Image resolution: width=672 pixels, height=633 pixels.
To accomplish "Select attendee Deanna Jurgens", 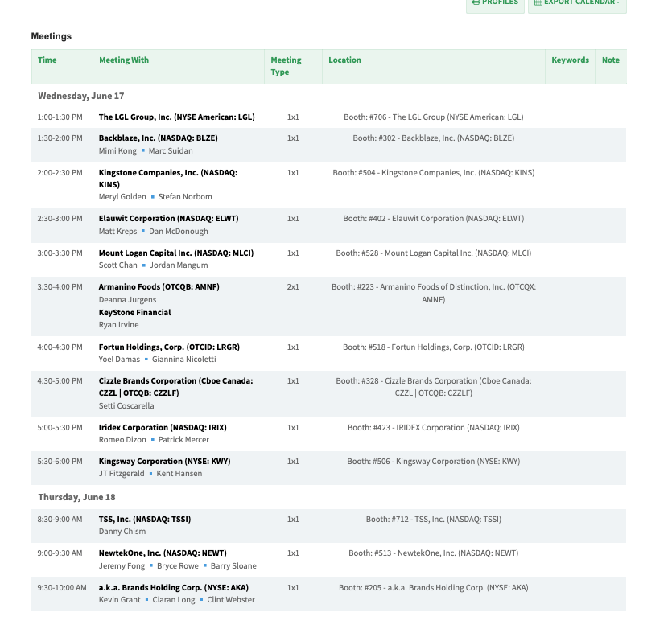I will click(x=127, y=300).
